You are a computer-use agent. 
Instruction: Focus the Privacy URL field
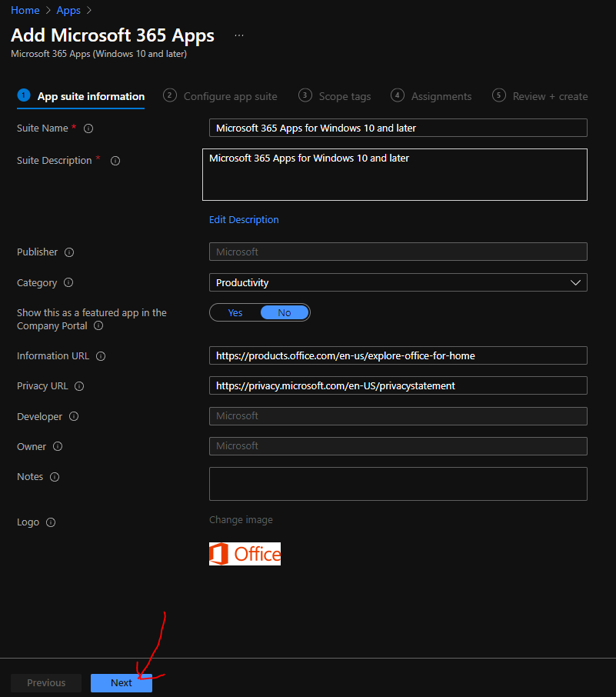click(398, 386)
